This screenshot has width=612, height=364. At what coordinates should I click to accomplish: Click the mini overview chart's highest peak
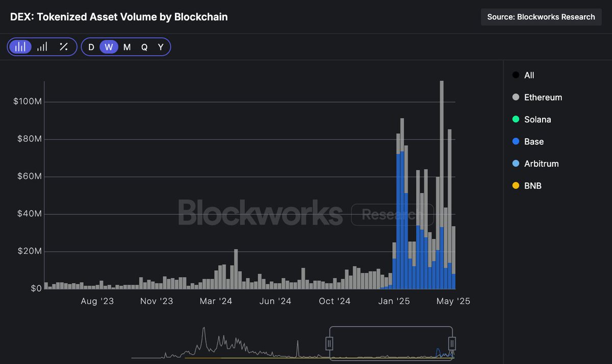pos(203,329)
